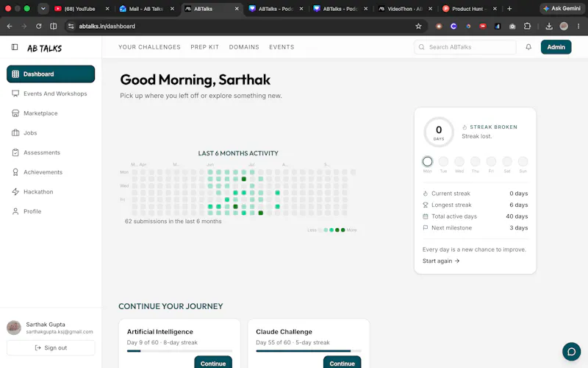588x368 pixels.
Task: Click Total active days row
Action: coord(475,216)
